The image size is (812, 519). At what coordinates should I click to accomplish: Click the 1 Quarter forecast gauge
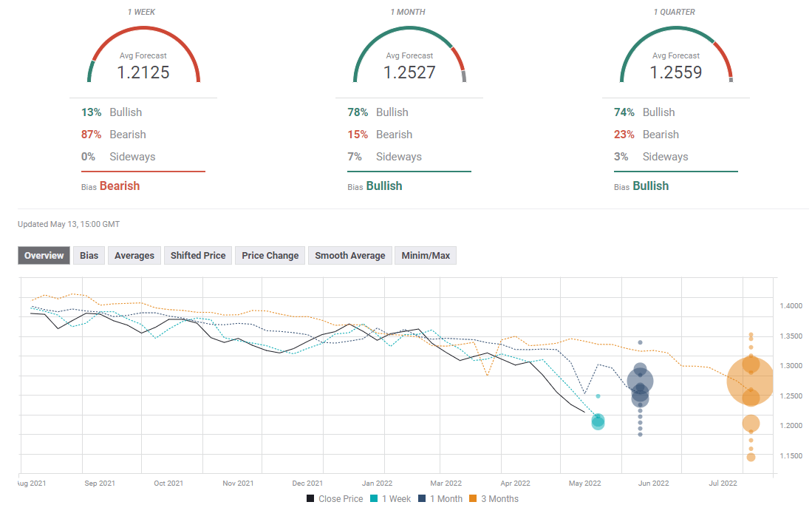click(x=675, y=55)
